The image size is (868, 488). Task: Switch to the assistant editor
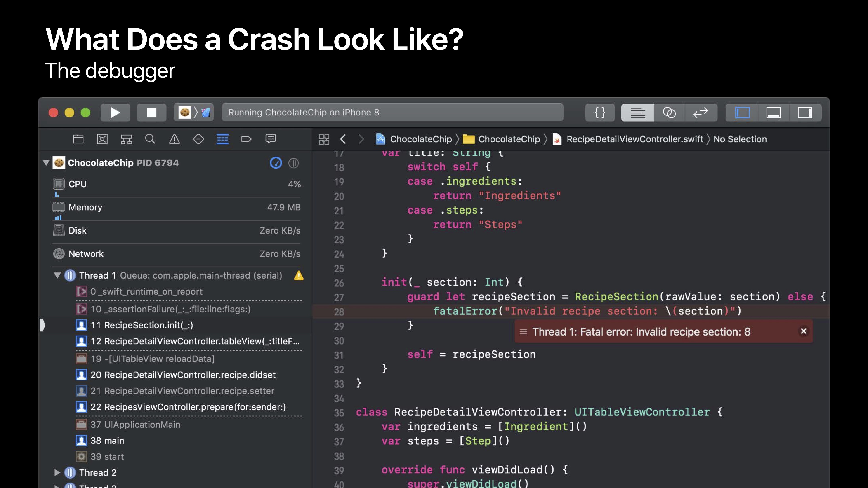pyautogui.click(x=669, y=113)
